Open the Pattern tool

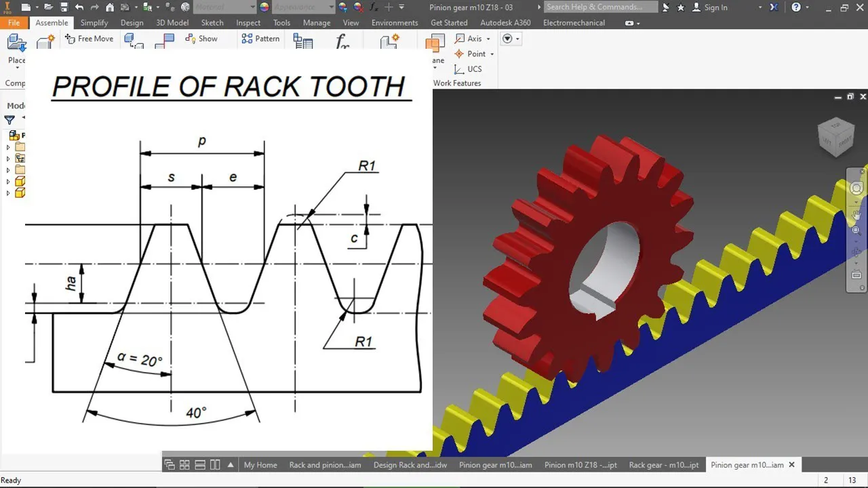(x=260, y=39)
